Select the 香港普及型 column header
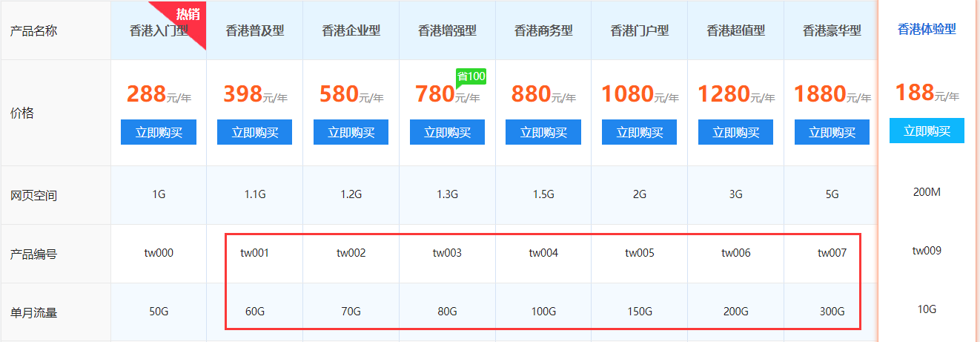This screenshot has width=980, height=342. pyautogui.click(x=254, y=31)
